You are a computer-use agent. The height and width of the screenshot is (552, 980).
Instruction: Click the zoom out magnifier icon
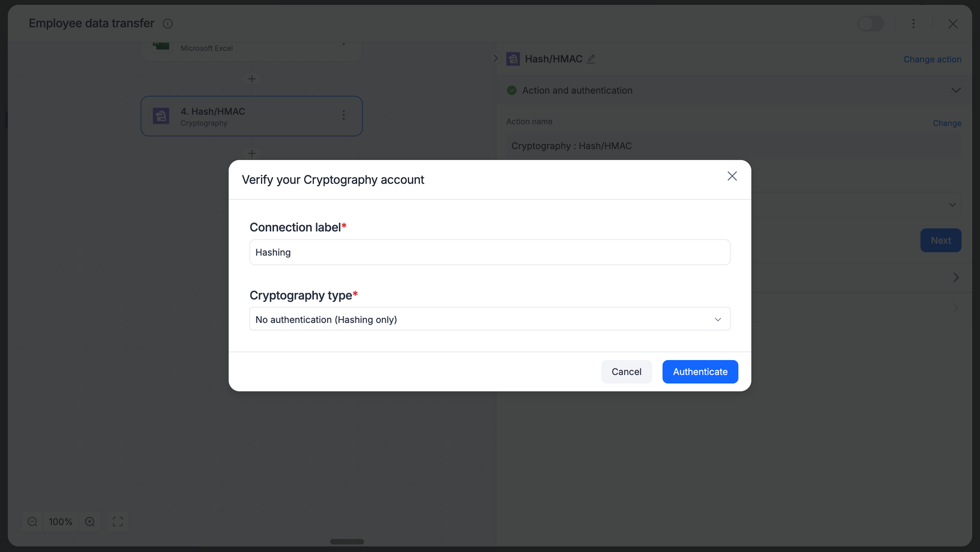(x=32, y=522)
